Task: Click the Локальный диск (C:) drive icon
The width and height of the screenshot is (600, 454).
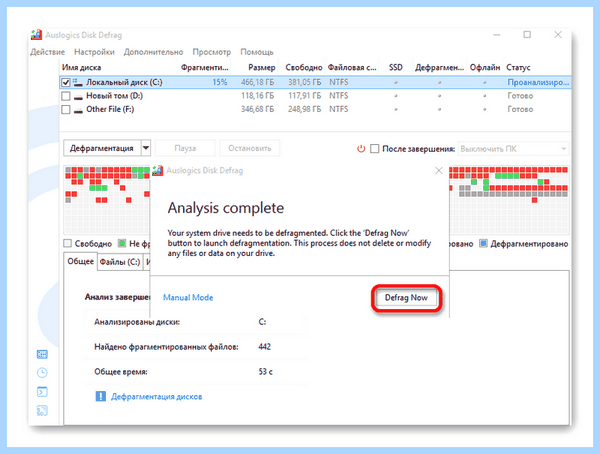Action: [78, 82]
